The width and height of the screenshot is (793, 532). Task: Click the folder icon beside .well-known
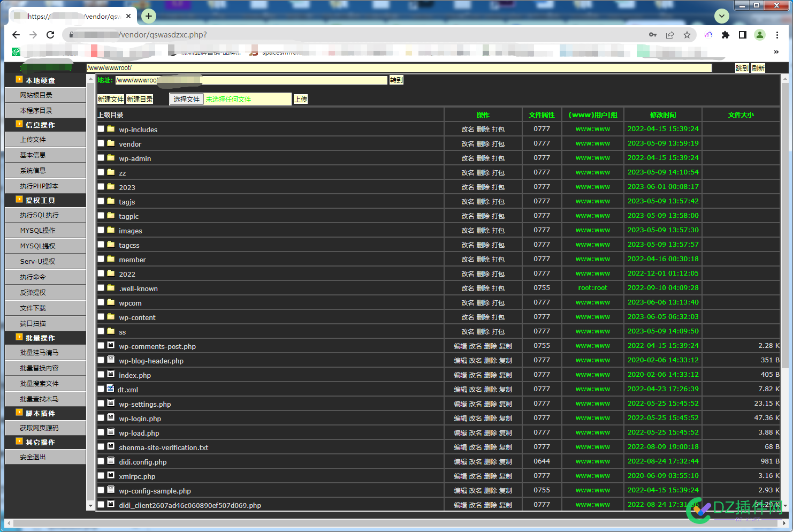(111, 287)
